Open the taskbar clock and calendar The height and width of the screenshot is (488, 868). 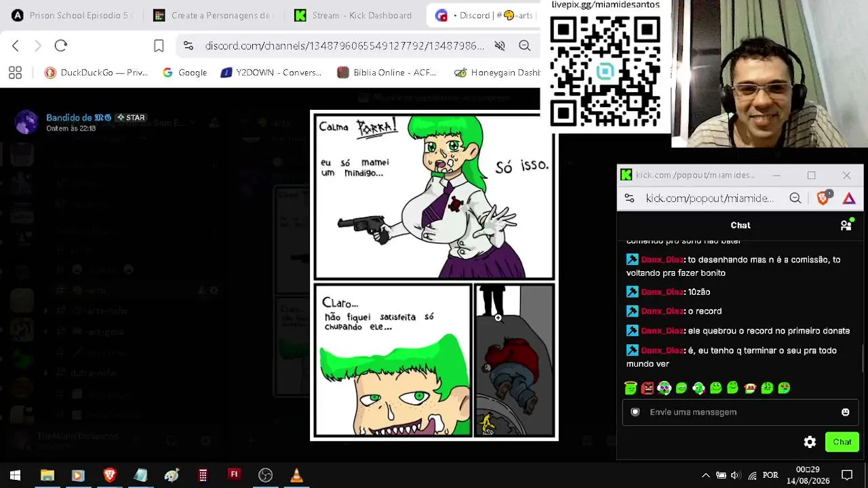[808, 475]
